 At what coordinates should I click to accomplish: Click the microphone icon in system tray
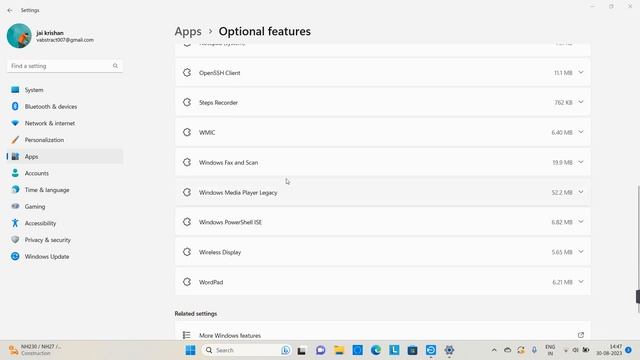[x=534, y=350]
